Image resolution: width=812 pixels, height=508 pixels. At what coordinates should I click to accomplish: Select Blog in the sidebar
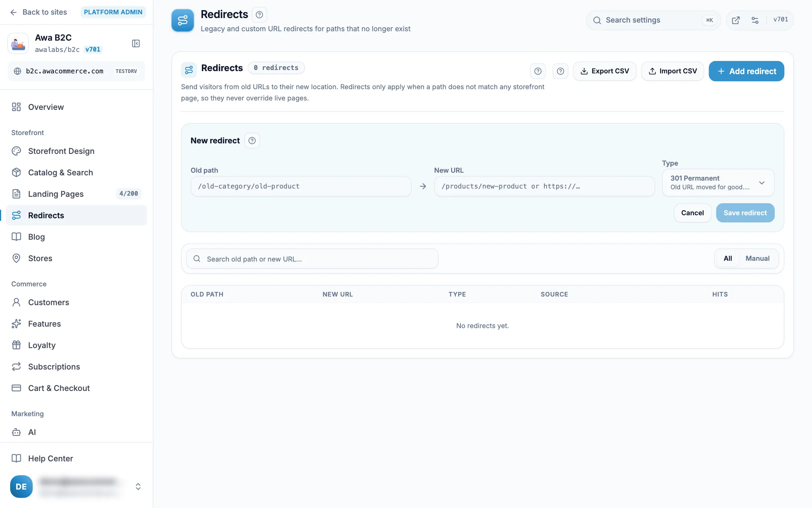click(76, 237)
